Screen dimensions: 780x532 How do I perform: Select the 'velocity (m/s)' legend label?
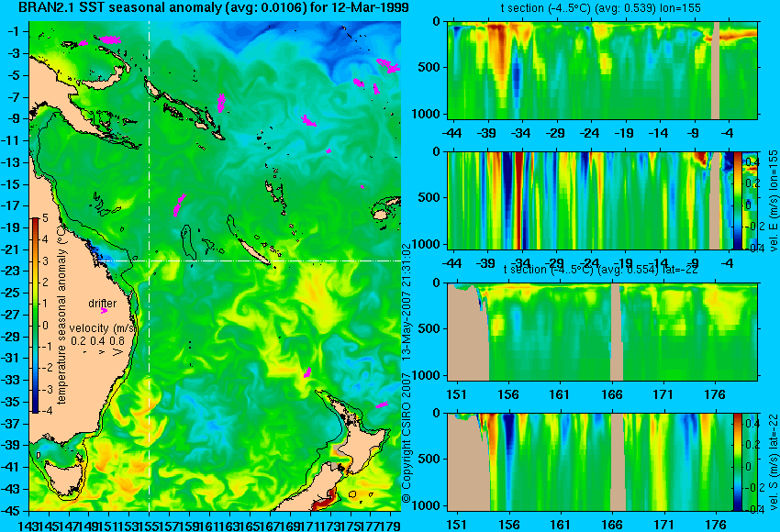pyautogui.click(x=103, y=328)
